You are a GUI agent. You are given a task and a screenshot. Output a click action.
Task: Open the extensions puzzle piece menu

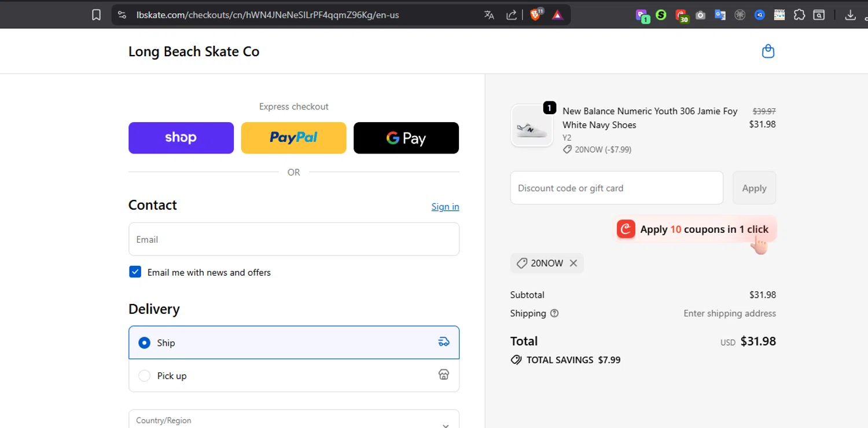tap(799, 15)
